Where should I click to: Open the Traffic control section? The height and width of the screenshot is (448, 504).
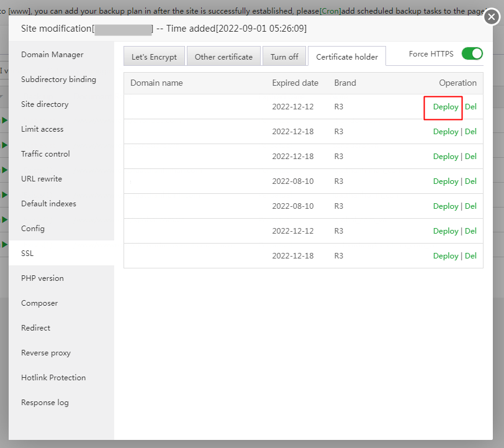pos(45,154)
